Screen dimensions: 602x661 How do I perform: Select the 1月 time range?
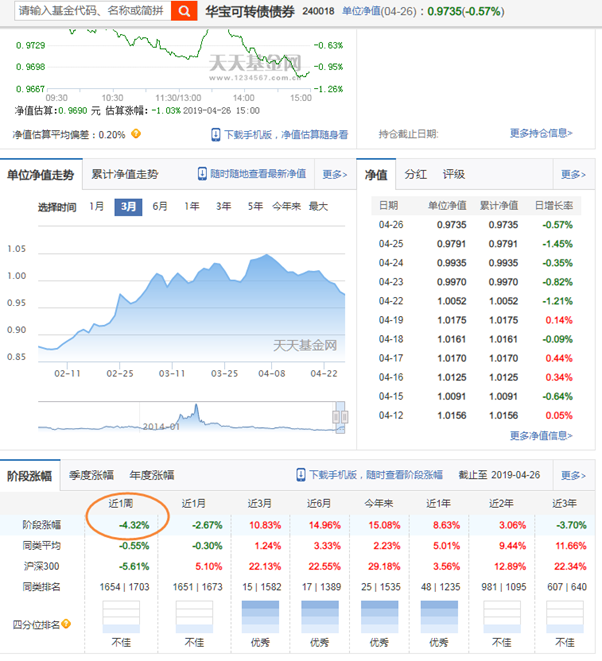tap(97, 207)
